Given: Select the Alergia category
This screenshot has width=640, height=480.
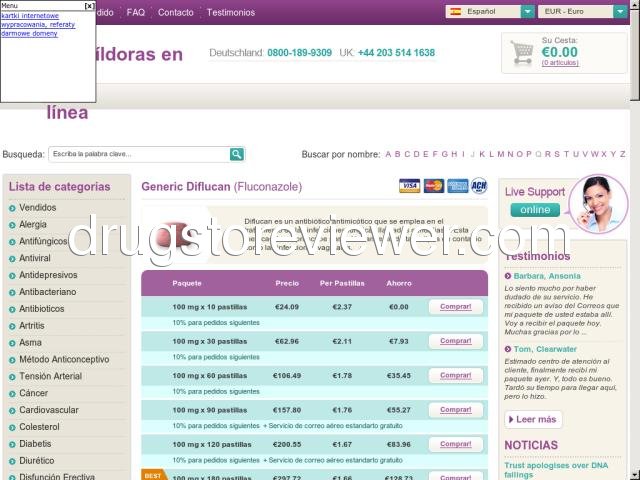Looking at the screenshot, I should click(33, 224).
